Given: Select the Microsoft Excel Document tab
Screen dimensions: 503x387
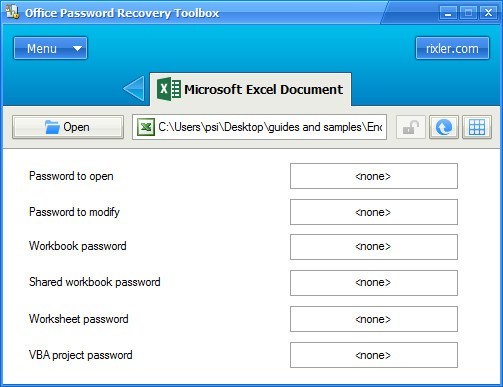Looking at the screenshot, I should coord(250,89).
